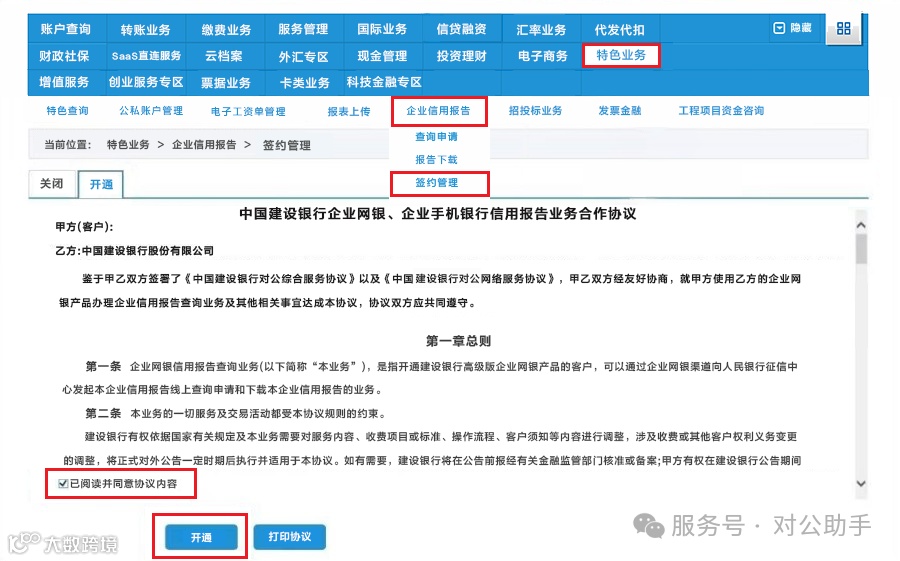Viewport: 900px width, 561px height.
Task: Click 特色业务 in the breadcrumb path
Action: click(x=128, y=145)
